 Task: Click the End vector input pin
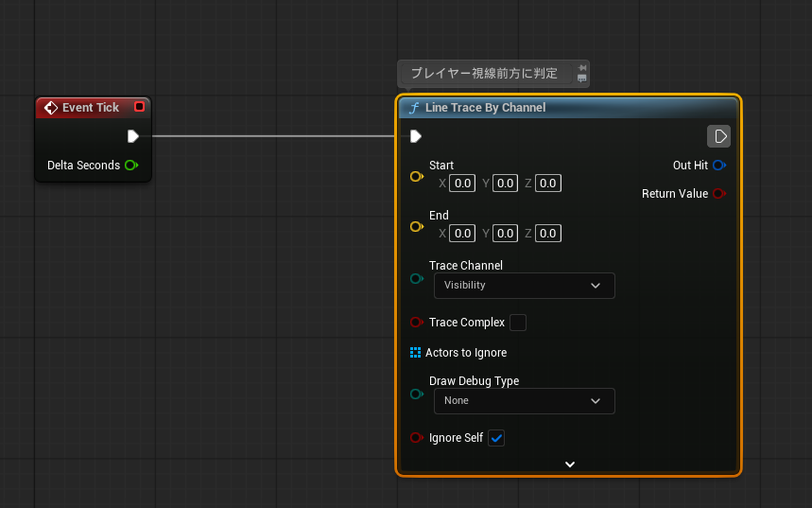(416, 226)
